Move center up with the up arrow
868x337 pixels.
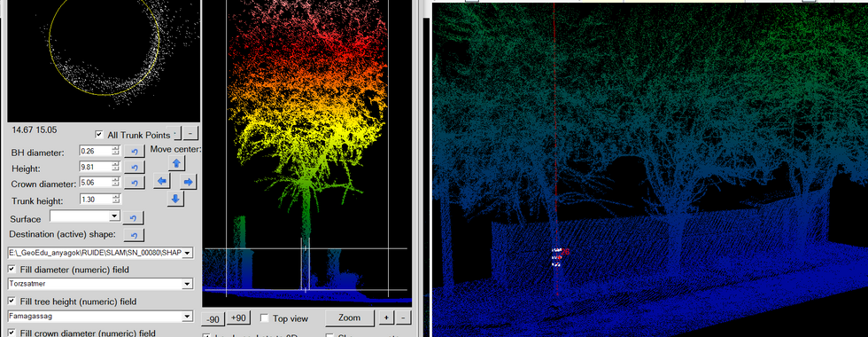coord(176,163)
